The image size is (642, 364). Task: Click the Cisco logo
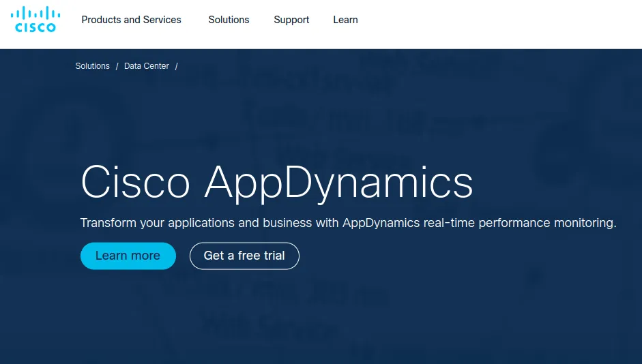[35, 19]
